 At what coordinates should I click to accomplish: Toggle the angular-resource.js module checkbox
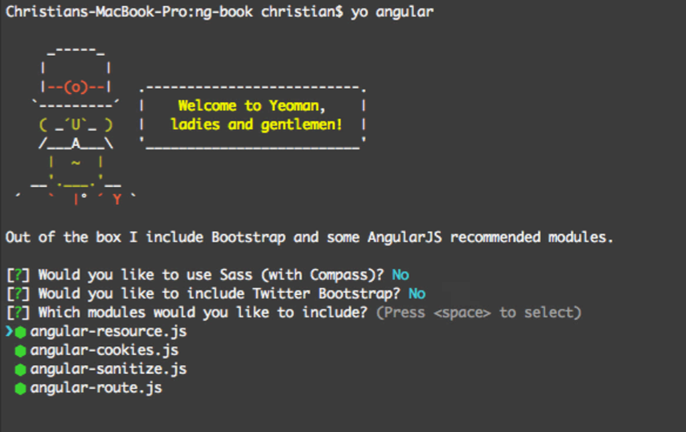tap(20, 332)
